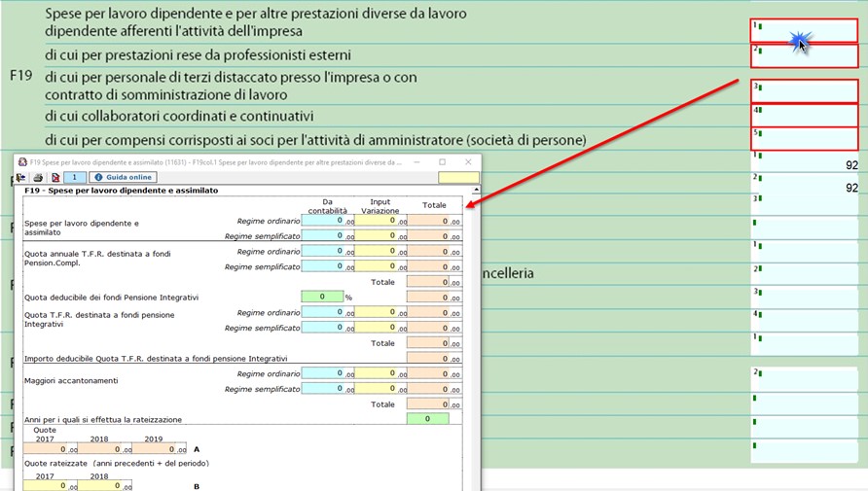The height and width of the screenshot is (491, 868).
Task: Click the exit-and-save icon in dialog toolbar
Action: (21, 178)
